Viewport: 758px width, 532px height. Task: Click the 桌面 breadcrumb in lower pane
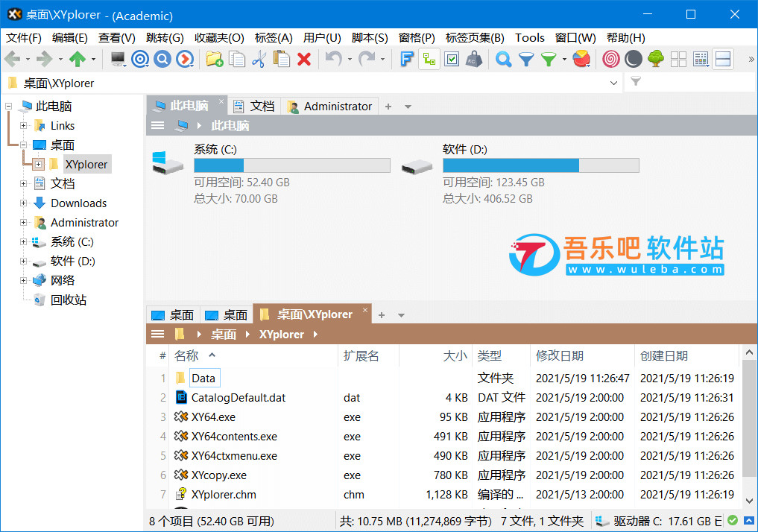click(224, 335)
